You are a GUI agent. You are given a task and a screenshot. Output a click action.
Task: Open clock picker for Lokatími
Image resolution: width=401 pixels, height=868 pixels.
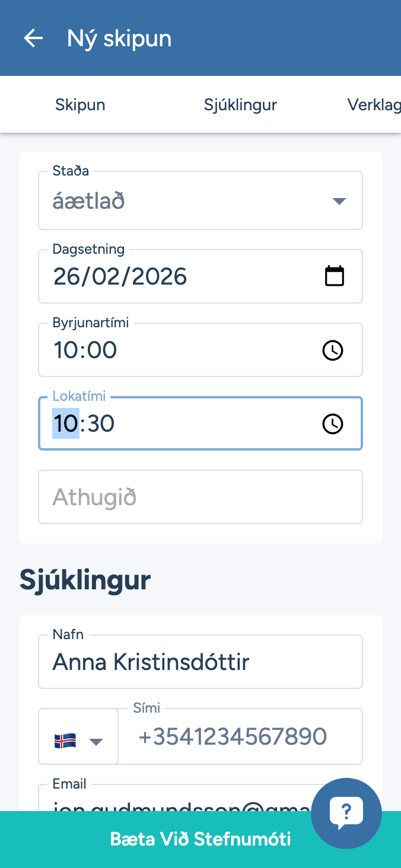[332, 424]
